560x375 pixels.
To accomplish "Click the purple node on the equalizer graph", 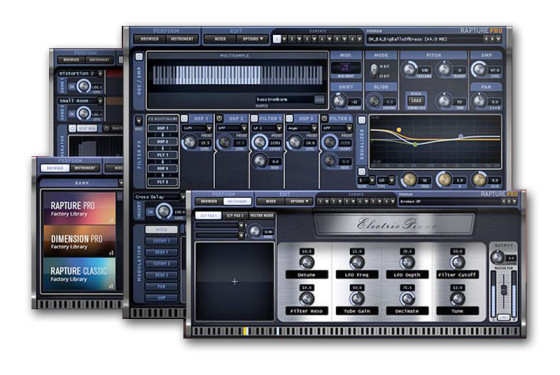I will [x=461, y=136].
